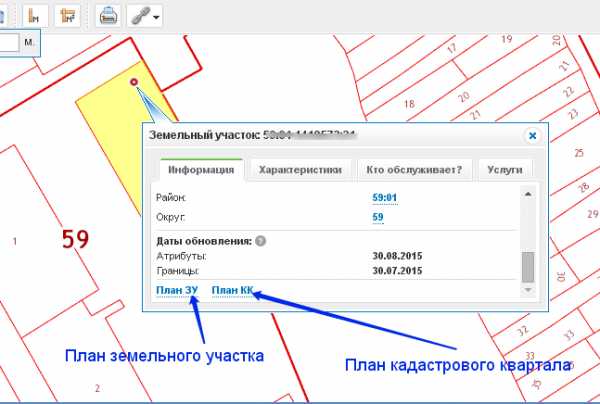
Task: Click the boundaries date 30.07.2015
Action: pyautogui.click(x=397, y=270)
